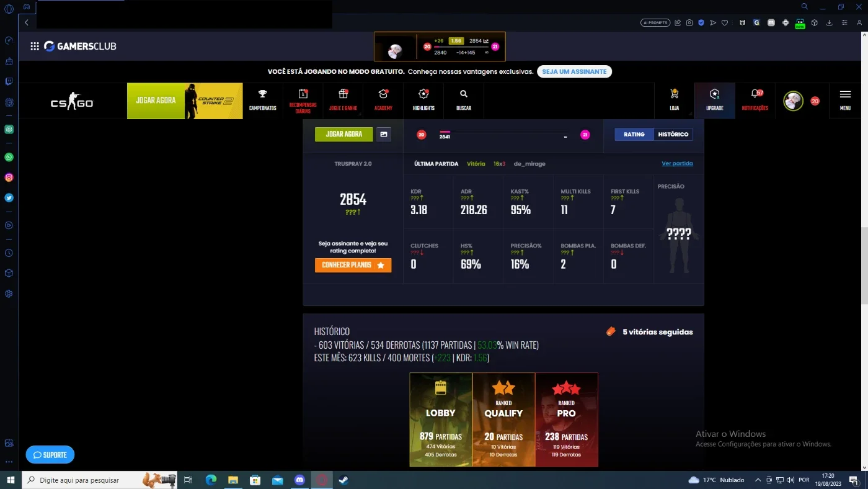
Task: Click the Windows Start button
Action: 10,480
